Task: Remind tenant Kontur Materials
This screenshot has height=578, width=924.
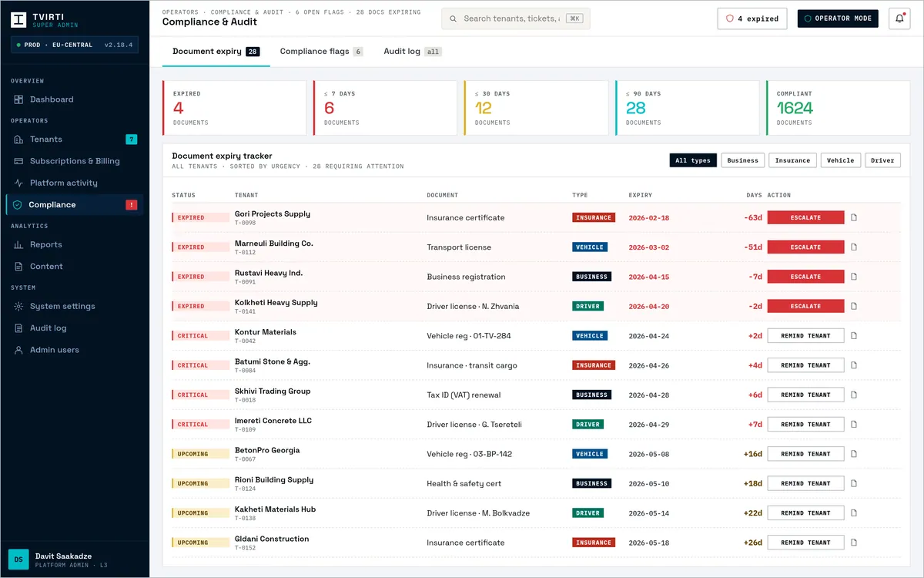Action: point(805,336)
